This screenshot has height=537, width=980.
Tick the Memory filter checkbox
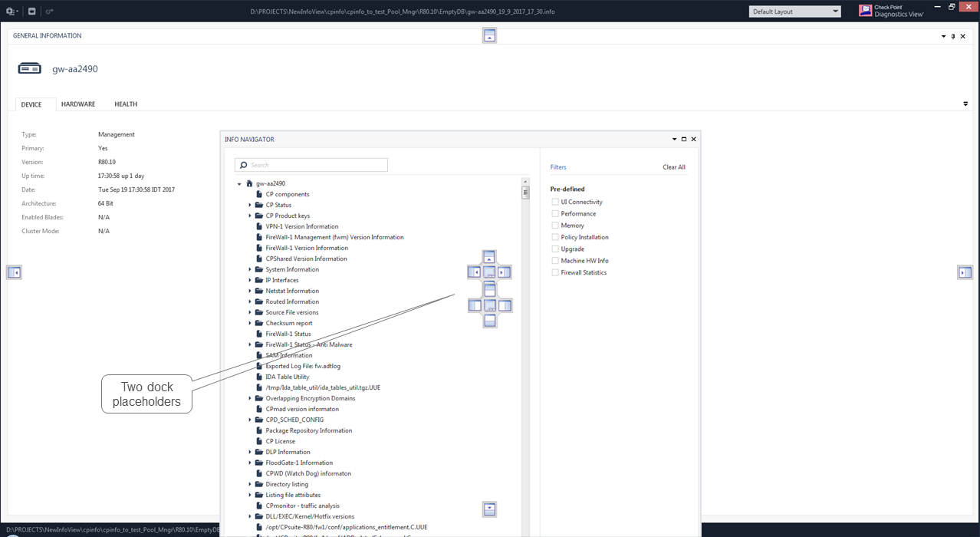[555, 226]
